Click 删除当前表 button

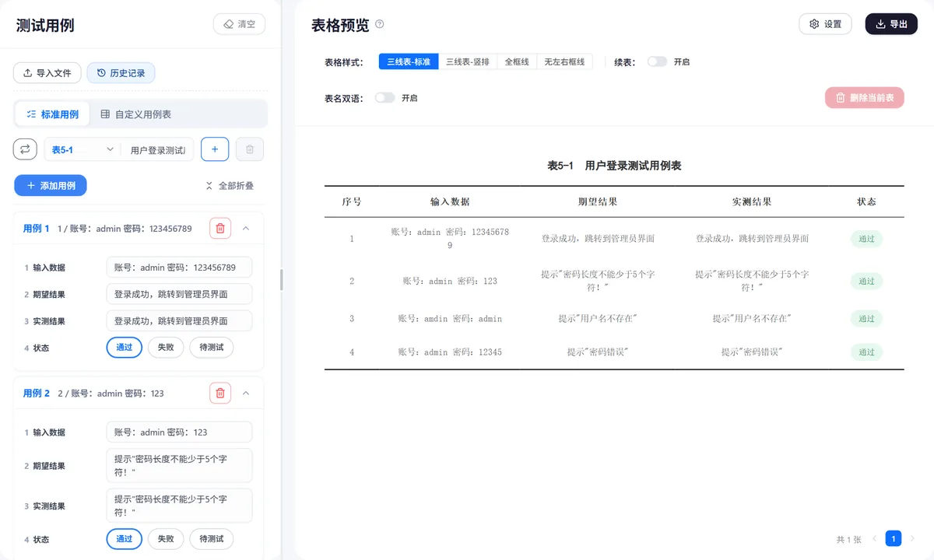tap(865, 98)
